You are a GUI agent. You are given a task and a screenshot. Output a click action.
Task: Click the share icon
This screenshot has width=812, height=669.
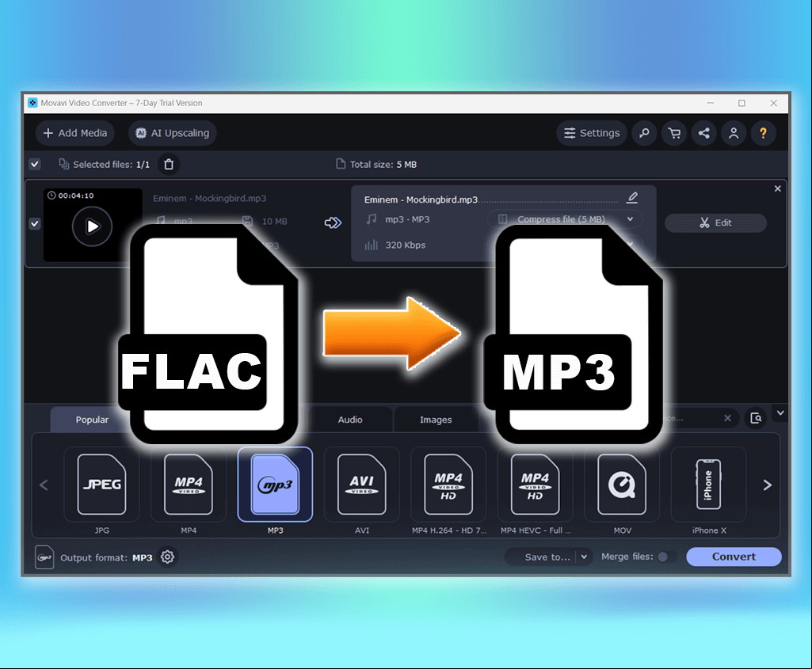pos(703,133)
